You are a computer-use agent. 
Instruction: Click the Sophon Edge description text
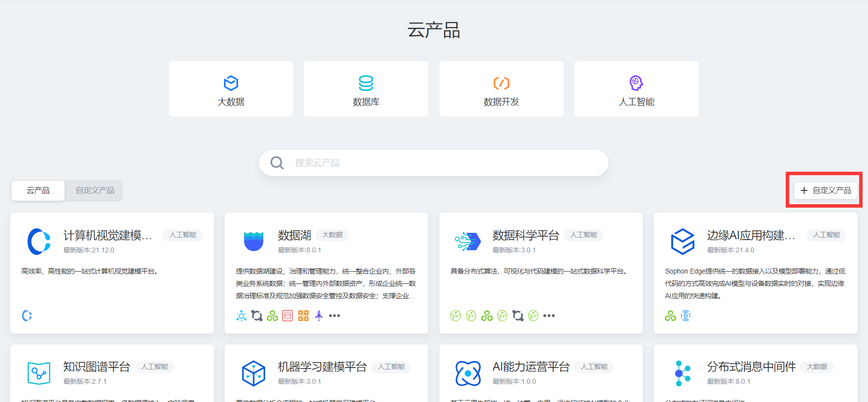point(755,283)
